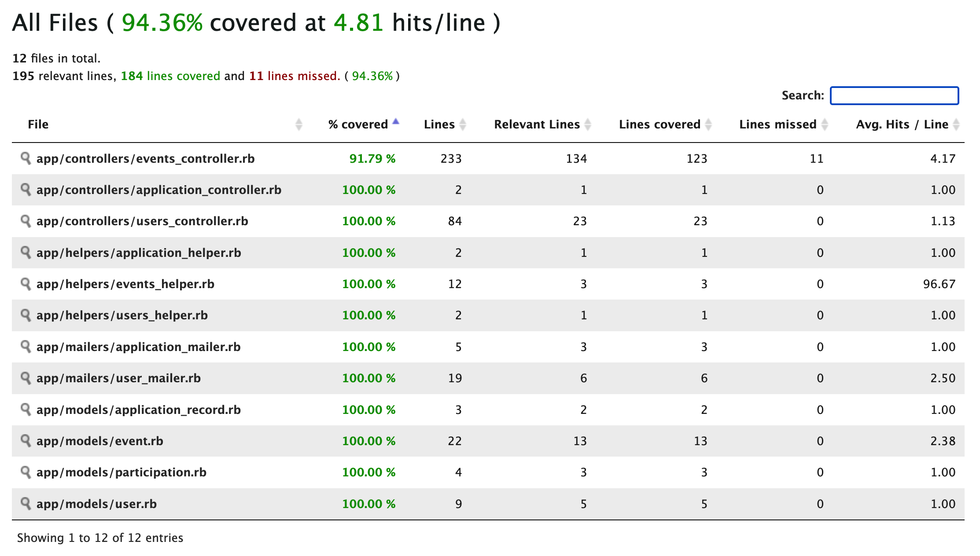Click 2.38 avg hits for event.rb
Viewport: 980px width, 556px height.
pyautogui.click(x=943, y=441)
